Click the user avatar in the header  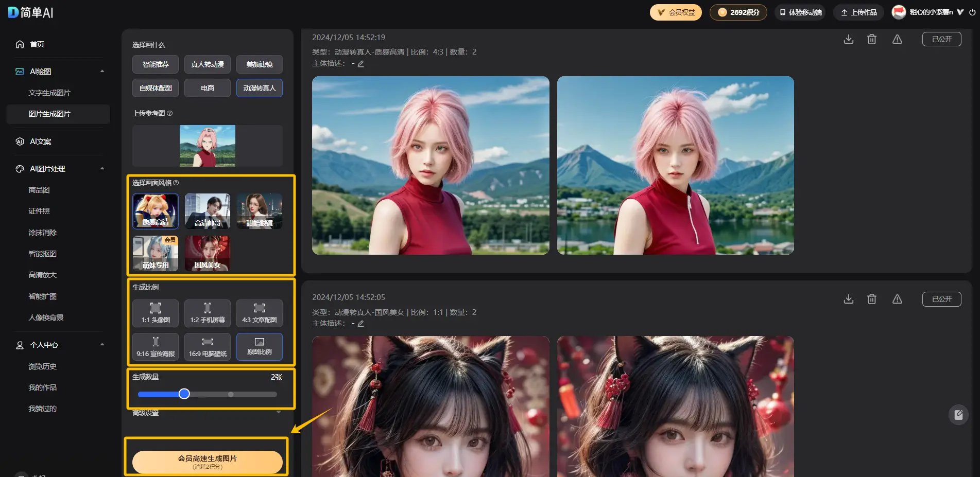coord(899,12)
